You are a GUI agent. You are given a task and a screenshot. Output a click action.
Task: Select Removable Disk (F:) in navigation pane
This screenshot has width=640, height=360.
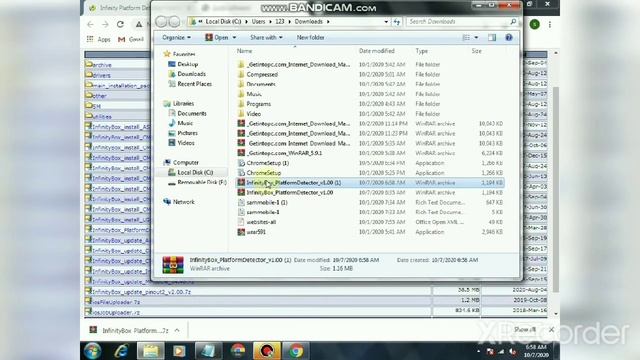tap(202, 182)
